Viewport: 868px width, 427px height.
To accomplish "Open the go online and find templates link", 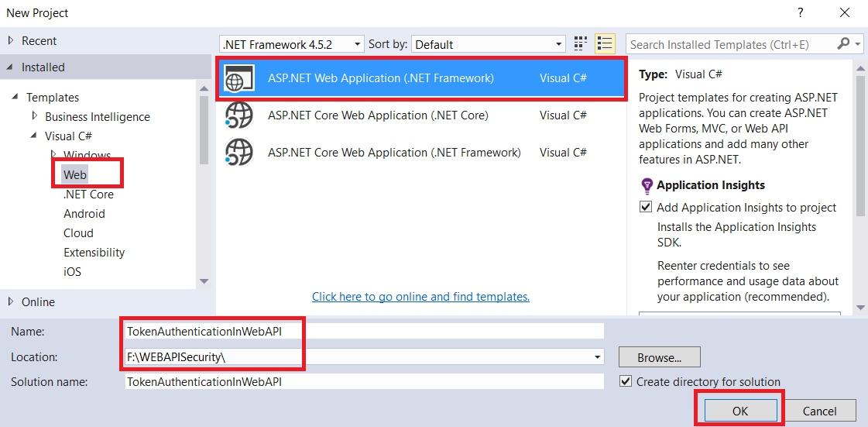I will coord(420,296).
